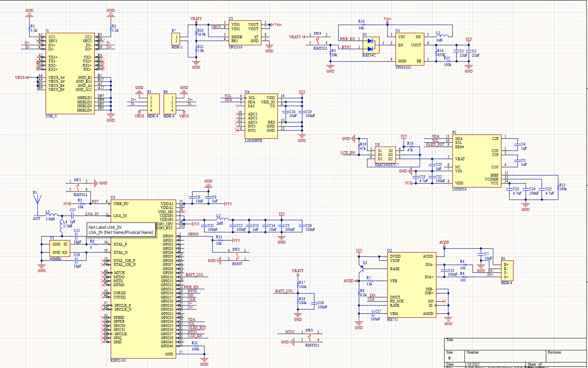Select the VBUS port left of USB_C
The width and height of the screenshot is (588, 368).
[x=21, y=78]
